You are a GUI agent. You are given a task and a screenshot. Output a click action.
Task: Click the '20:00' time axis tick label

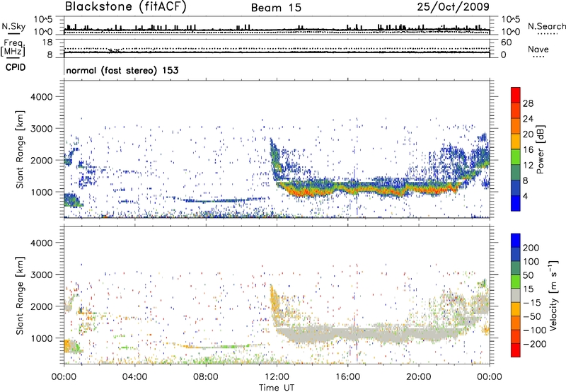(419, 377)
